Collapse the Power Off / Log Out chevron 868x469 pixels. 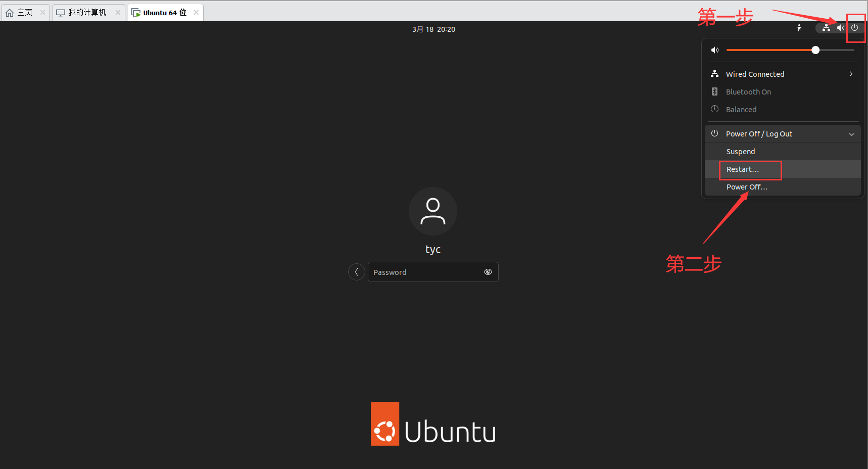(x=851, y=134)
